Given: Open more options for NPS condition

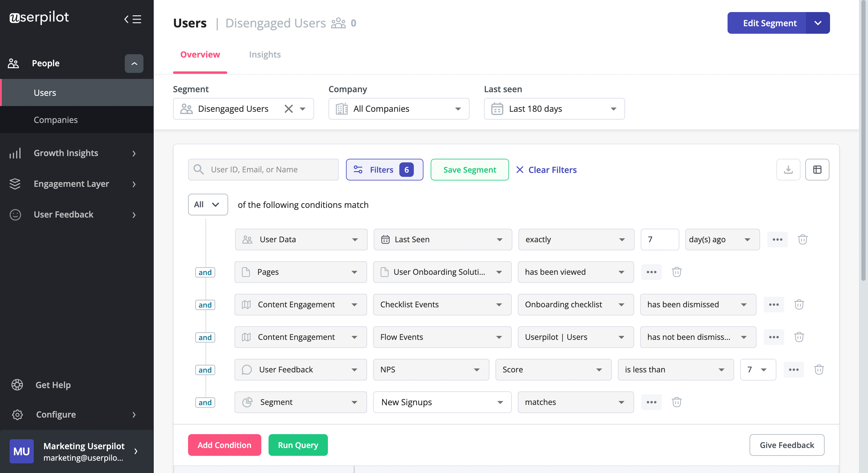Looking at the screenshot, I should point(793,370).
